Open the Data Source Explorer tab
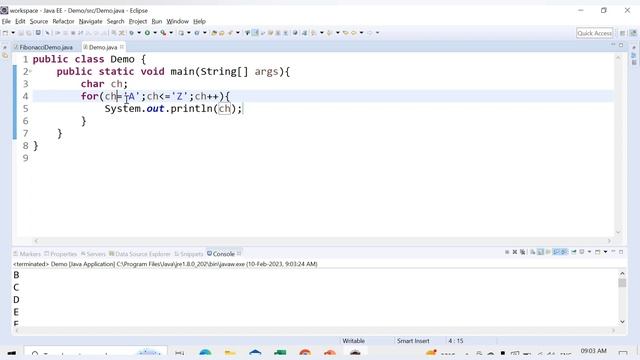 (140, 254)
